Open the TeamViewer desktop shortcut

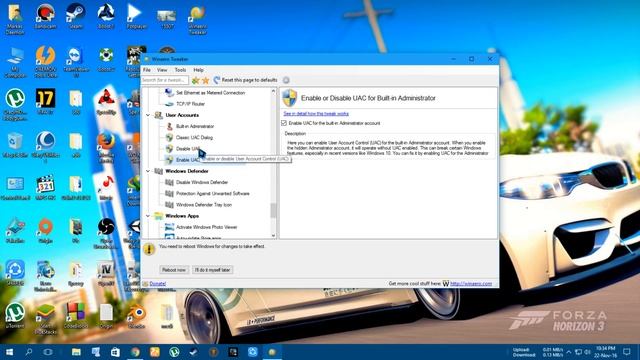coord(76,61)
